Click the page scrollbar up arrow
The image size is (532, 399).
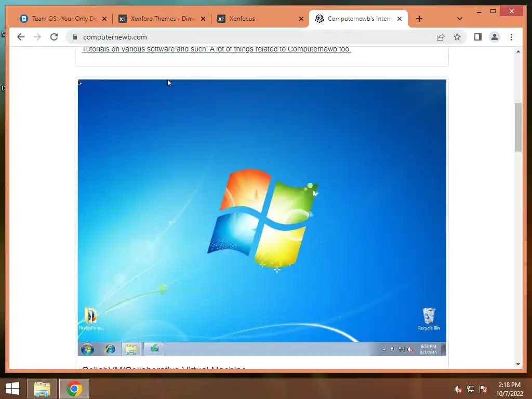(x=518, y=51)
